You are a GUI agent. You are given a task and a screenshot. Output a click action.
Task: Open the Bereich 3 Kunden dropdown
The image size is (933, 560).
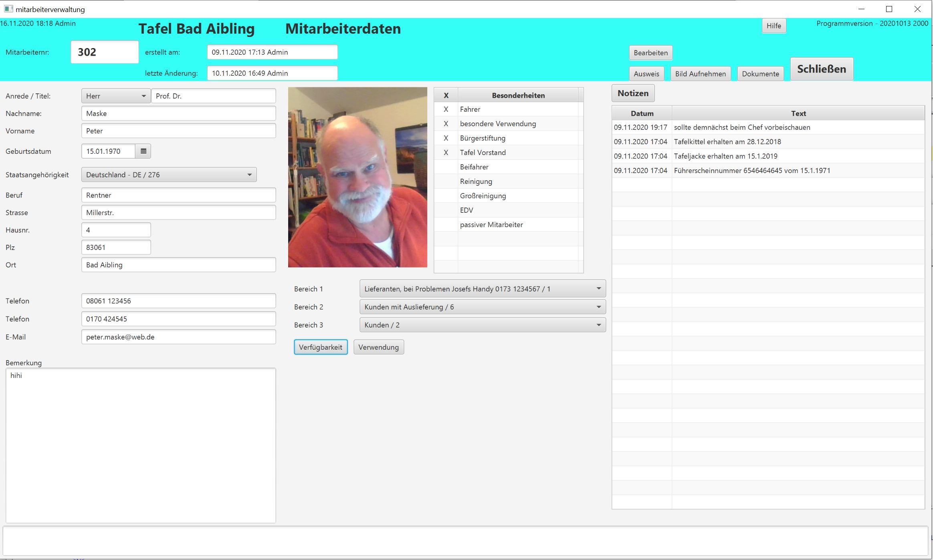coord(482,325)
